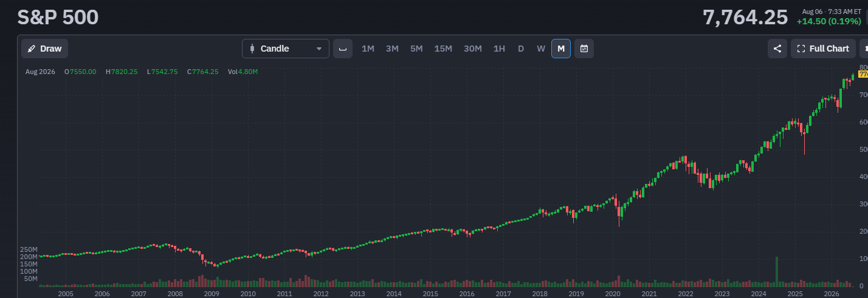
Task: Click the tall green volume spike bar
Action: [x=777, y=271]
